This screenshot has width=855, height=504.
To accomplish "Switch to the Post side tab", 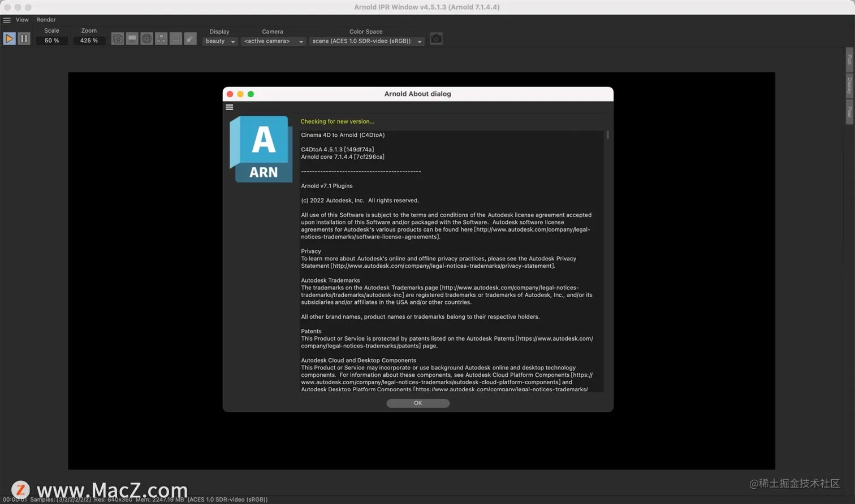I will coord(849,59).
